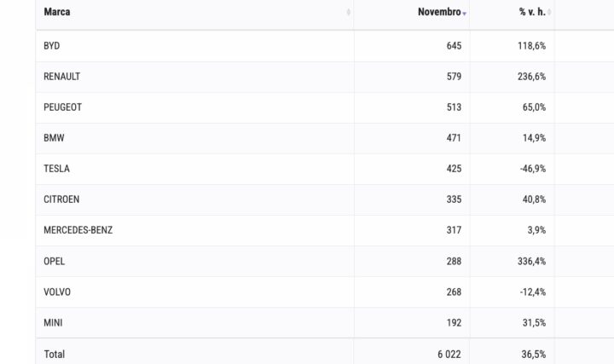Click the Marca column sort arrows icon

(349, 13)
